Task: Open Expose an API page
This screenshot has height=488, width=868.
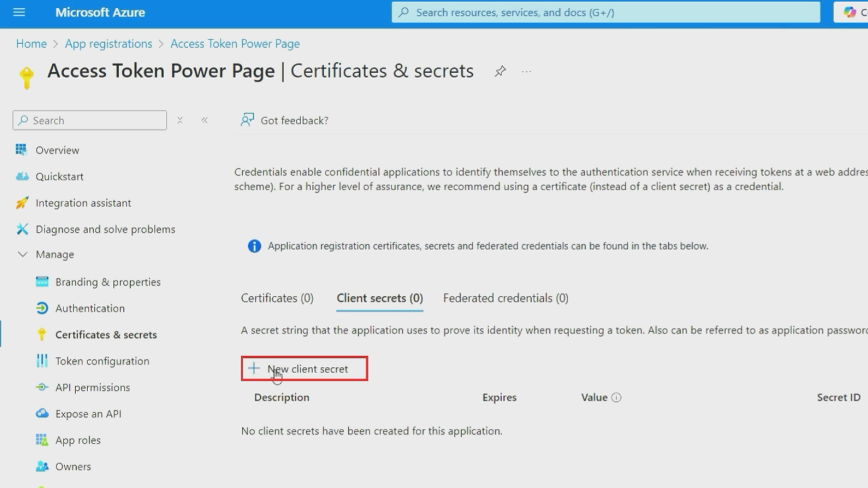Action: pyautogui.click(x=89, y=414)
